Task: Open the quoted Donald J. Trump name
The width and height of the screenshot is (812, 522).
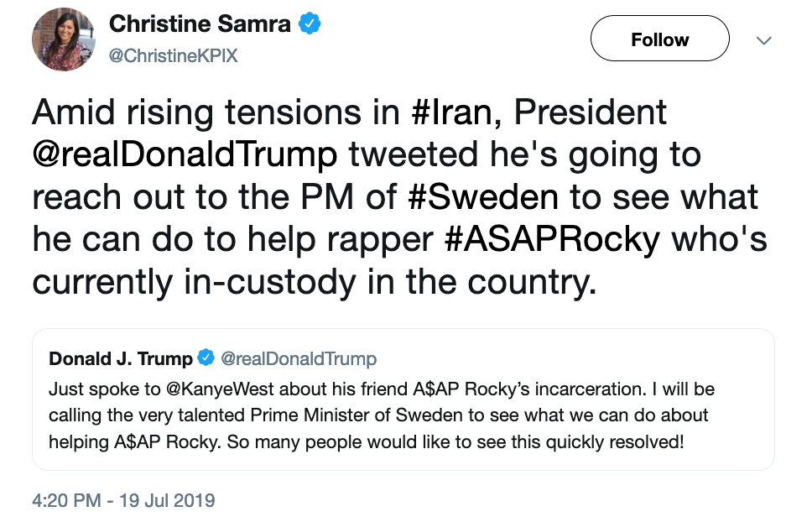Action: pos(121,359)
